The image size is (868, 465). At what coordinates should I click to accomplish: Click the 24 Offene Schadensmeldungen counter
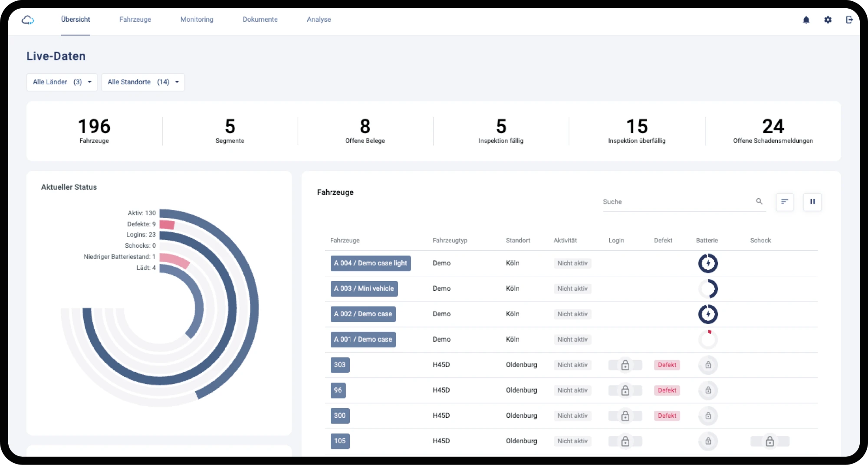click(x=773, y=131)
